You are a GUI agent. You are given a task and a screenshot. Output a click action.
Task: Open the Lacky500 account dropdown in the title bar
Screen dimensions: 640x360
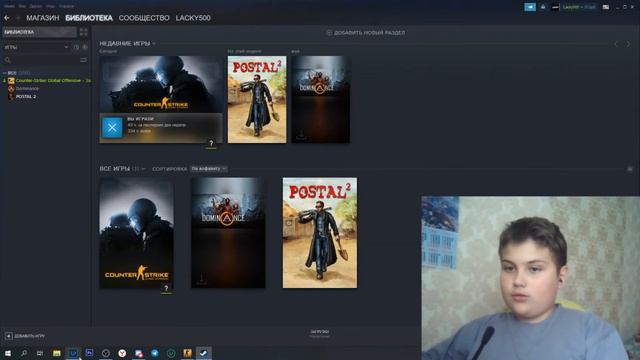click(579, 7)
